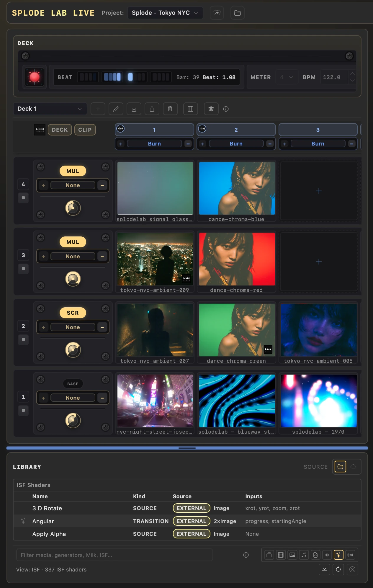Select the CLIP tab button
Screen dimensions: 373x588
(85, 130)
